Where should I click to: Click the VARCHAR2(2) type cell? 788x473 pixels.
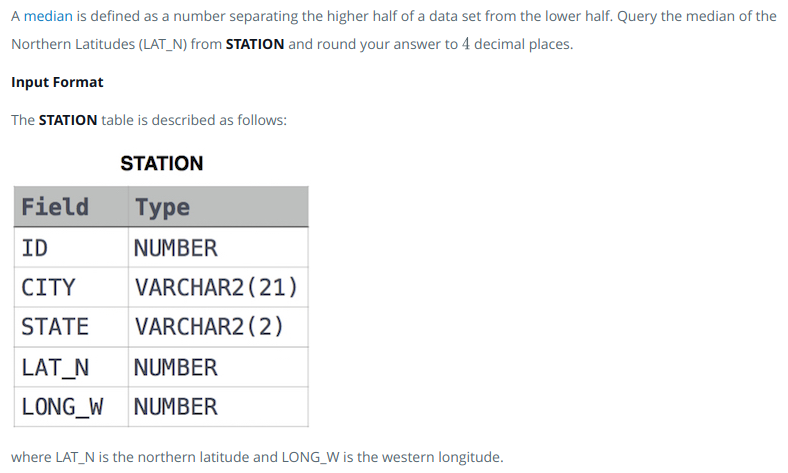pos(218,327)
